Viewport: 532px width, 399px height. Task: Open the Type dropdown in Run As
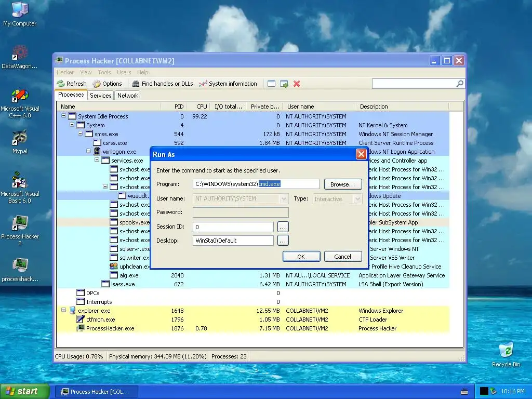coord(357,199)
